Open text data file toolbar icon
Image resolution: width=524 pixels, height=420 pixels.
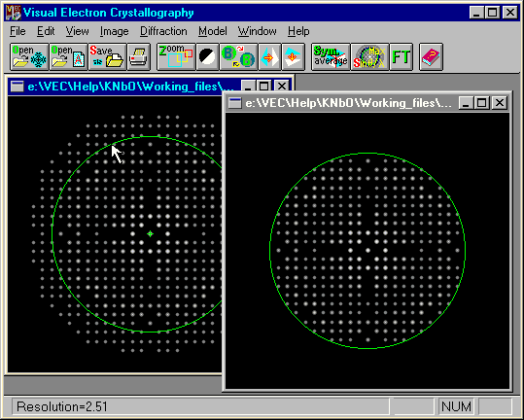click(68, 56)
